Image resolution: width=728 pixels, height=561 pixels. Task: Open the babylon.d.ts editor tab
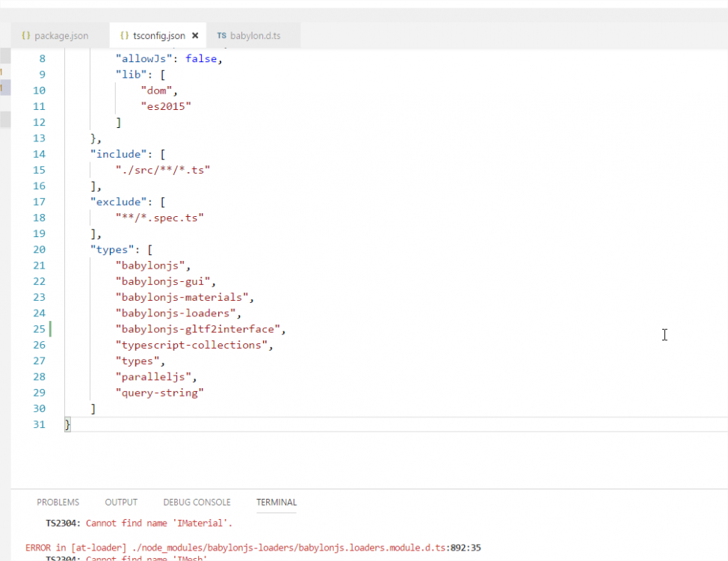249,36
